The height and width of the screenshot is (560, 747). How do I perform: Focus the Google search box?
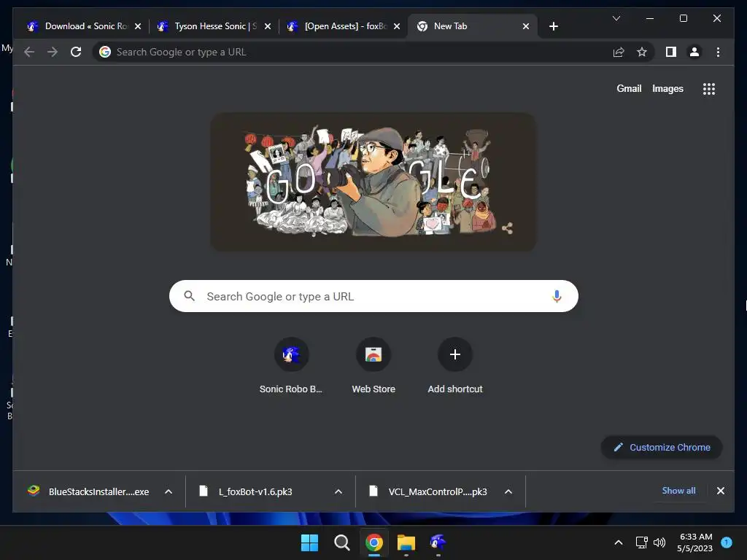pos(374,296)
